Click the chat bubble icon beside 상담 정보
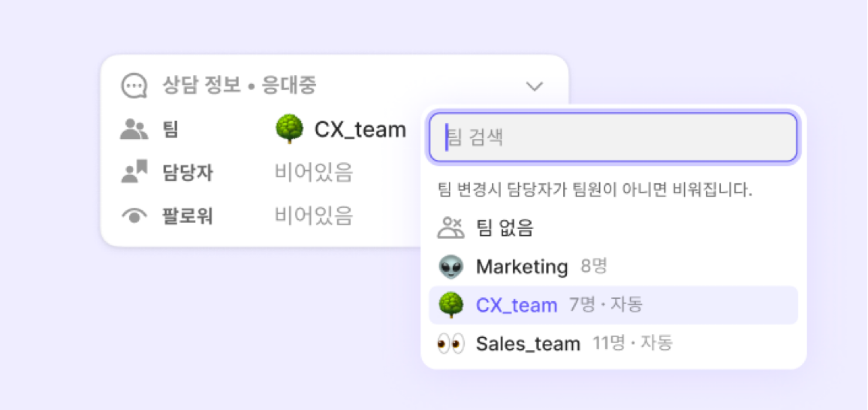868x410 pixels. (x=134, y=86)
